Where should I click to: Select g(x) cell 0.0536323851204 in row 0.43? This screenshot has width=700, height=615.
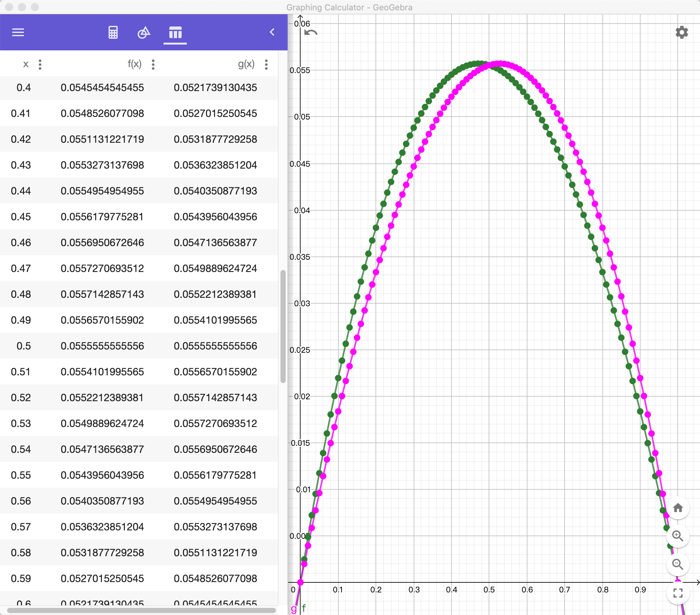click(216, 165)
